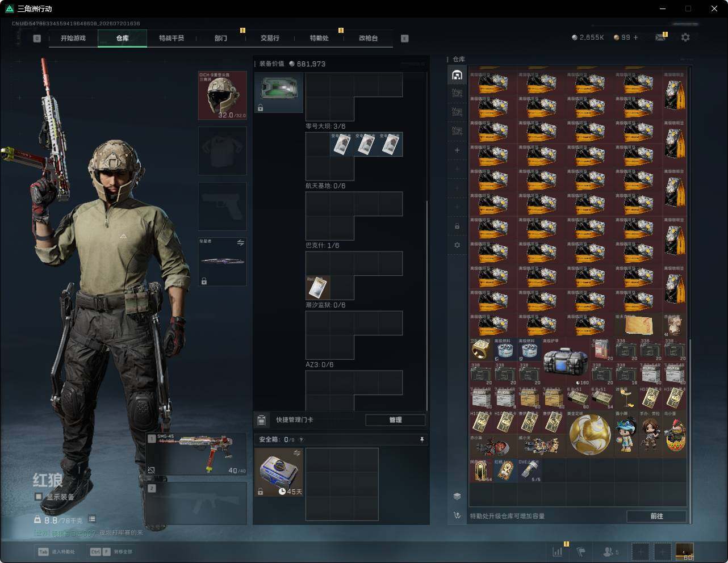Image resolution: width=728 pixels, height=563 pixels.
Task: Open the 部门 tab
Action: point(221,38)
